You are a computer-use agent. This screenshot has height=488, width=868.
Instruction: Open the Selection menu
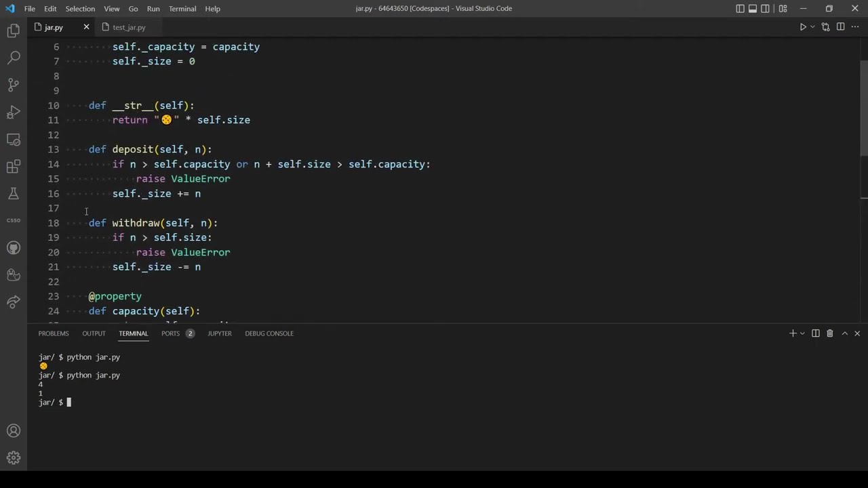coord(80,9)
